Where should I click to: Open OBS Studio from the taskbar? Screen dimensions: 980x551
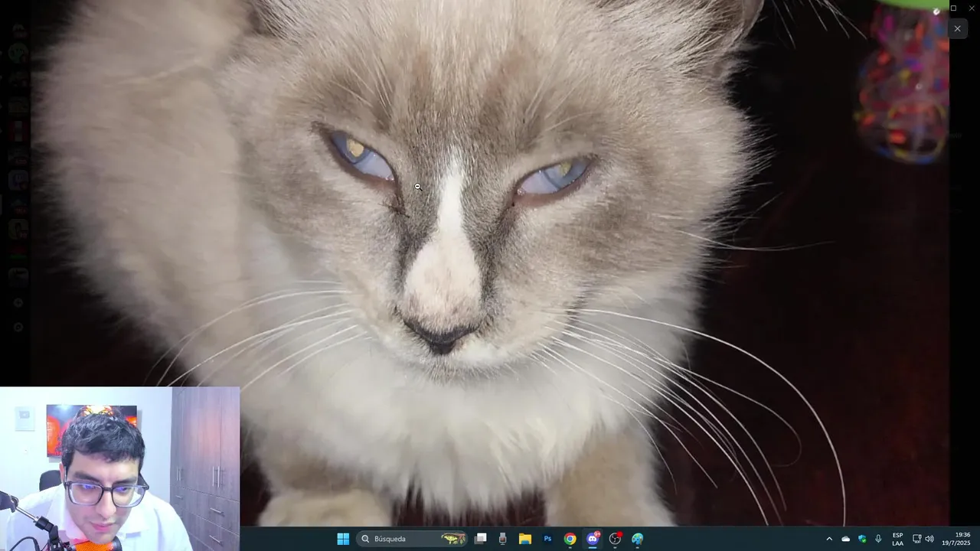615,539
